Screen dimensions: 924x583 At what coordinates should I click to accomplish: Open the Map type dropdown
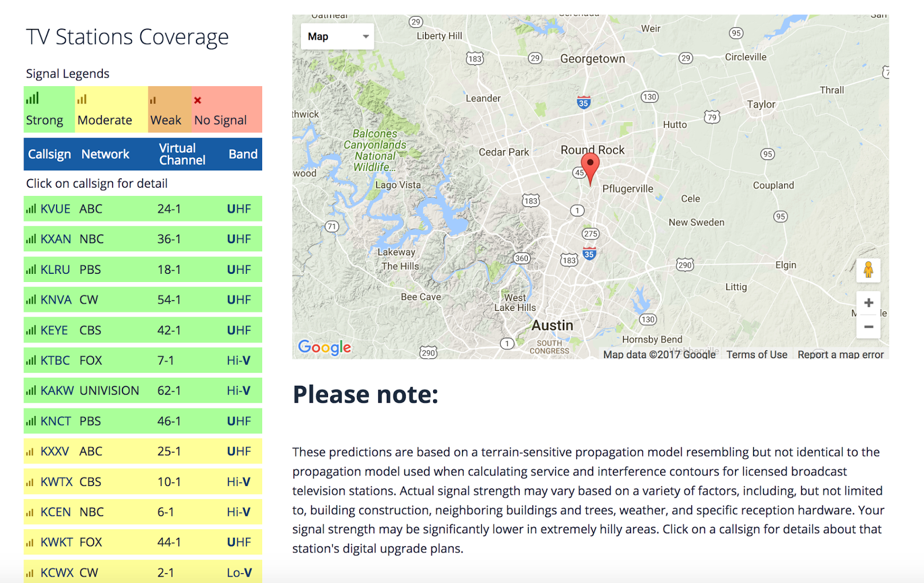pos(337,36)
